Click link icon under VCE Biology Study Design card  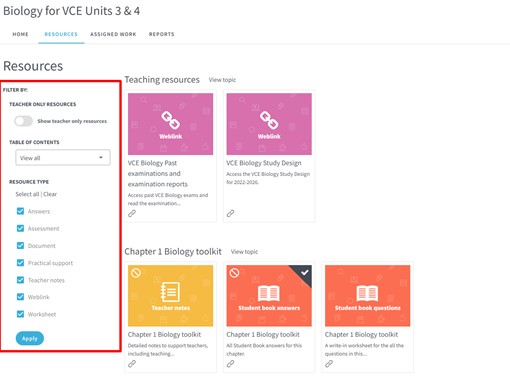click(x=230, y=213)
